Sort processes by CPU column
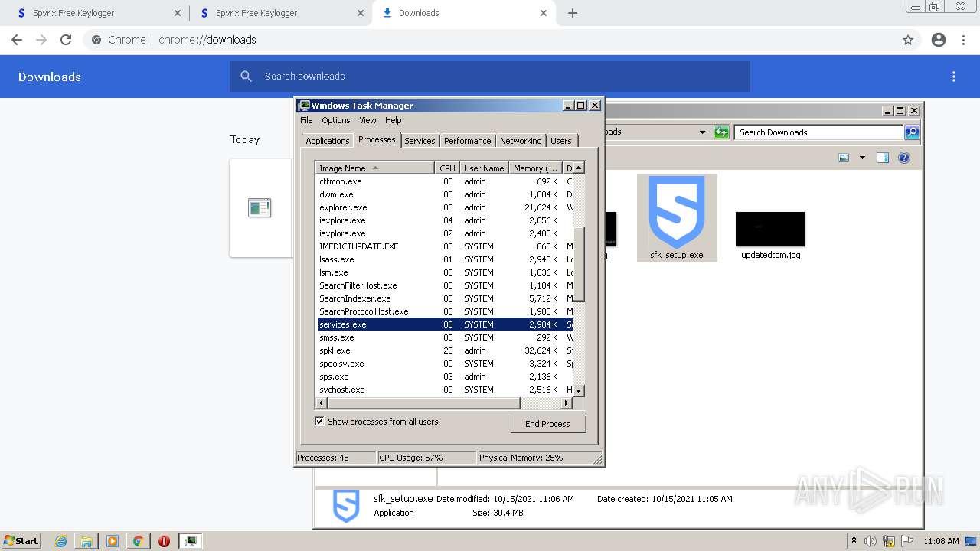The height and width of the screenshot is (551, 980). tap(447, 168)
